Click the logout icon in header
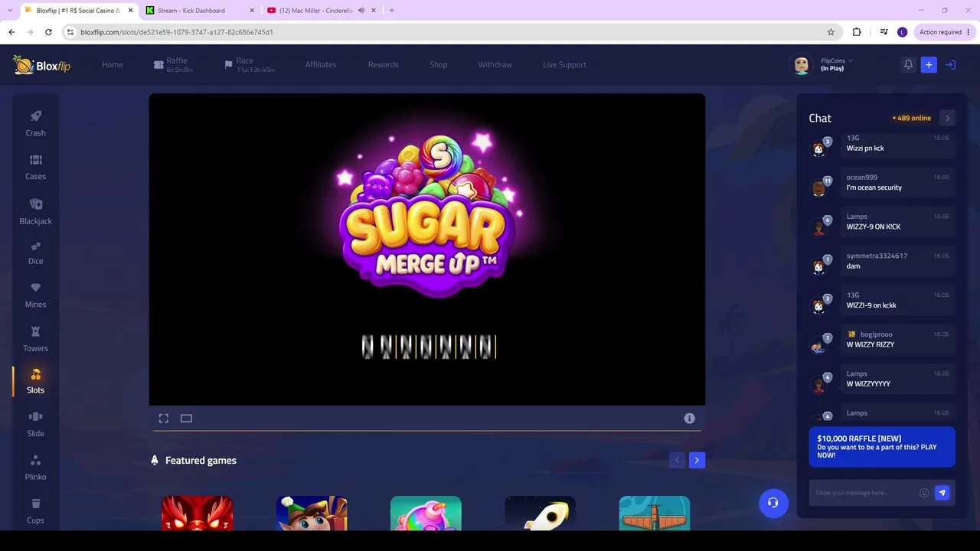The height and width of the screenshot is (551, 980). click(950, 65)
